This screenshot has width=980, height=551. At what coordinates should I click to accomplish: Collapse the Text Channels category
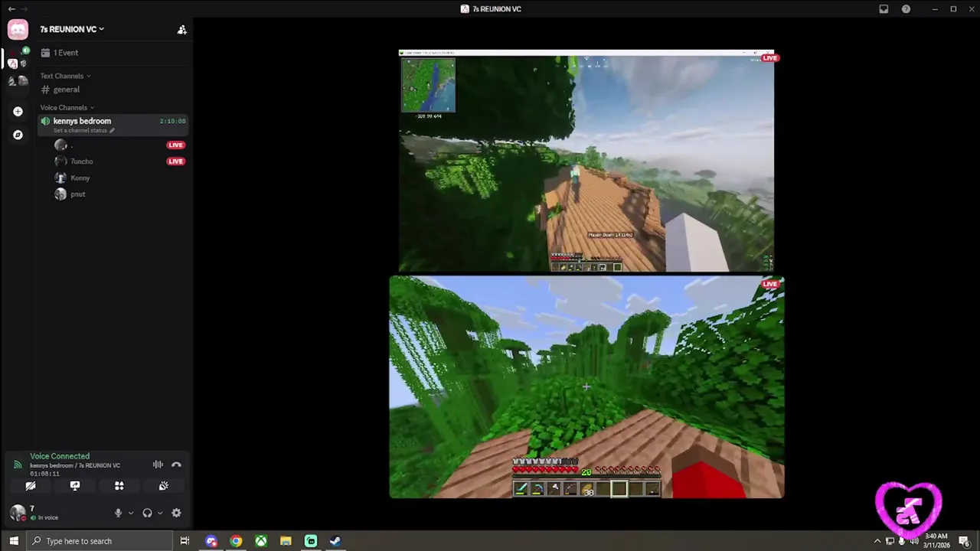(65, 76)
